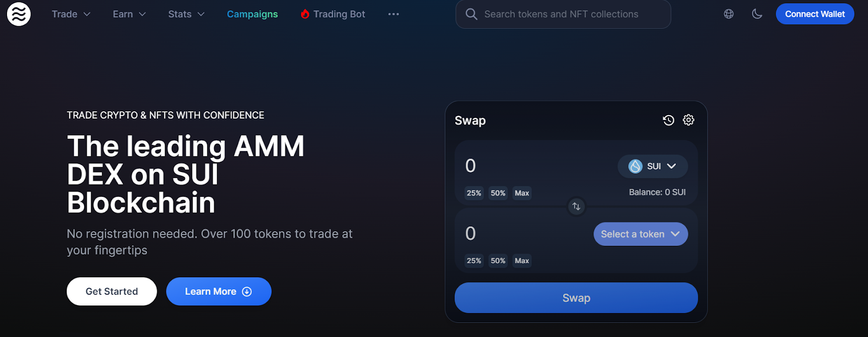
Task: Select Max for the SUI input
Action: click(x=522, y=193)
